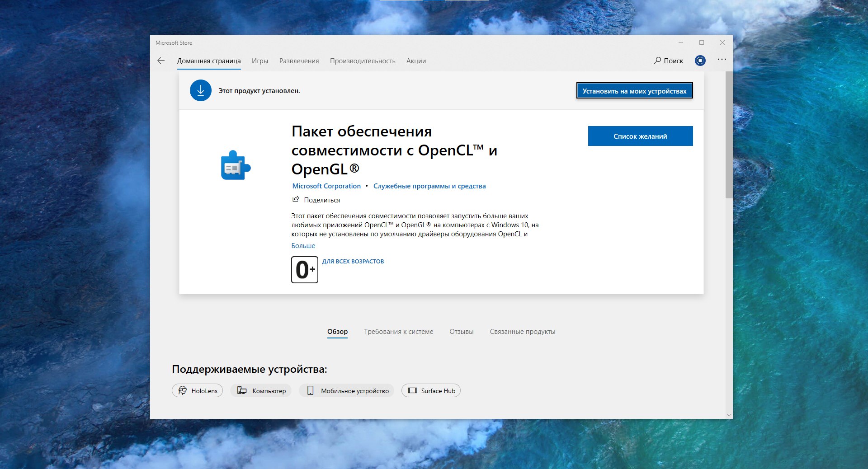The width and height of the screenshot is (868, 469).
Task: Click the share icon beside Поделиться
Action: (296, 199)
